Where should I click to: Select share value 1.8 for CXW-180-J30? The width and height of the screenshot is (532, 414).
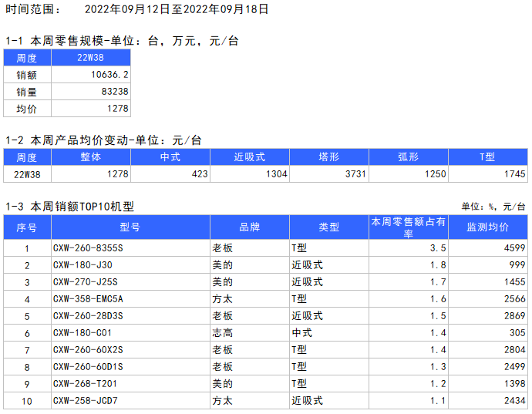click(438, 265)
